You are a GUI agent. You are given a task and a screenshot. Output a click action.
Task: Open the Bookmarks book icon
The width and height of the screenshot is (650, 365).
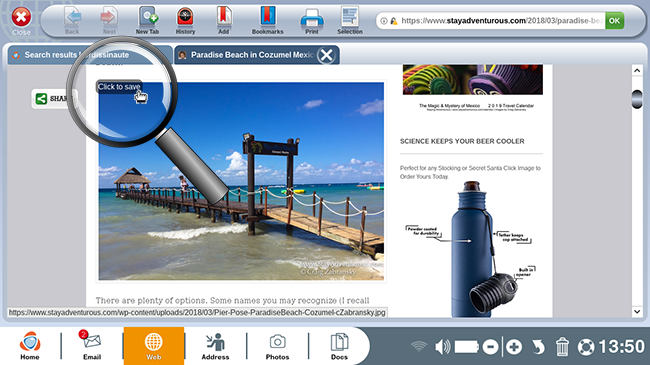(x=268, y=16)
